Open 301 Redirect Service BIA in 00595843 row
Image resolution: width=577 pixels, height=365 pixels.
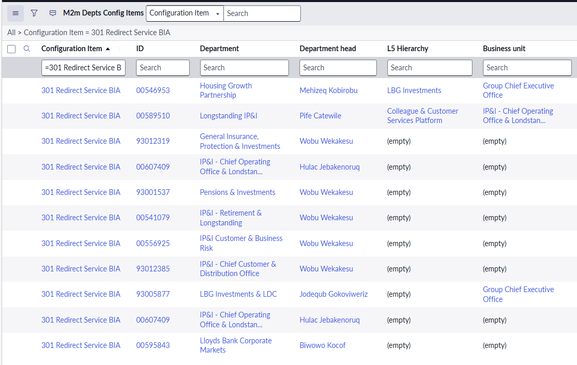click(81, 345)
